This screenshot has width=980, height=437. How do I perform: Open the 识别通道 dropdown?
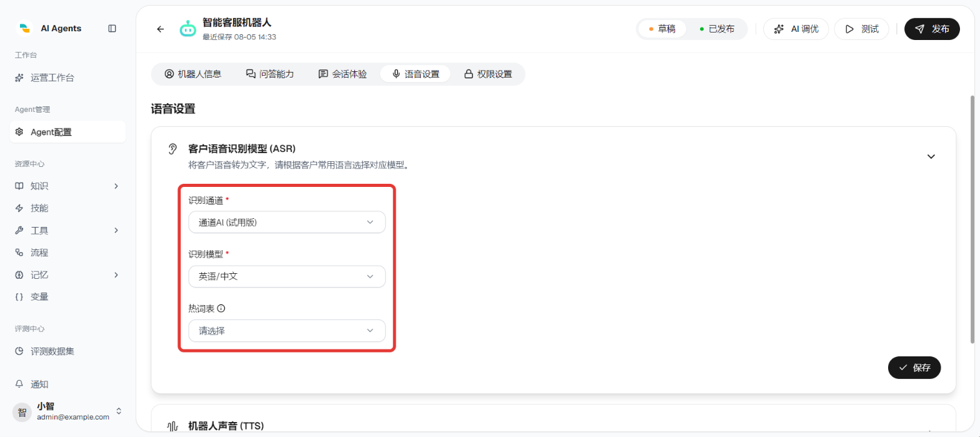point(287,222)
